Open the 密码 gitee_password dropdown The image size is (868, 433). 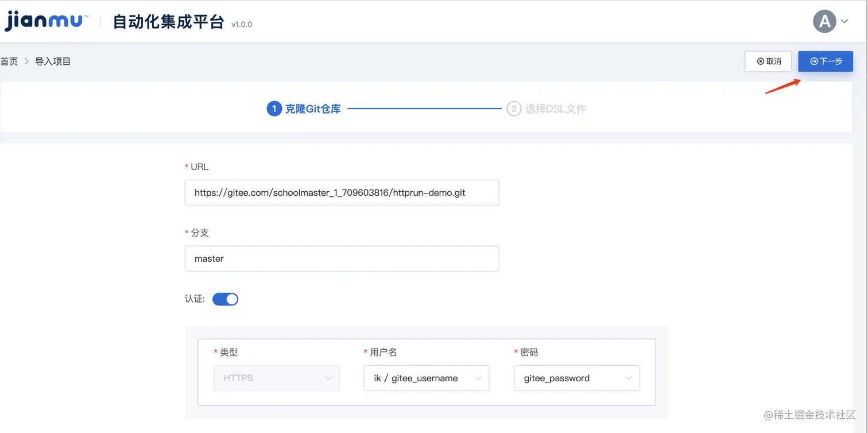(577, 378)
